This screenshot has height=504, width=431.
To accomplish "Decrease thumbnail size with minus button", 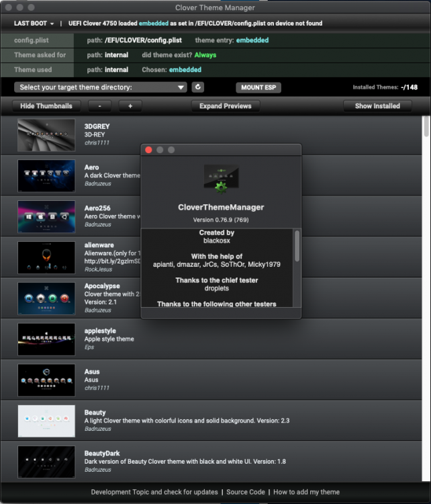I will click(99, 106).
